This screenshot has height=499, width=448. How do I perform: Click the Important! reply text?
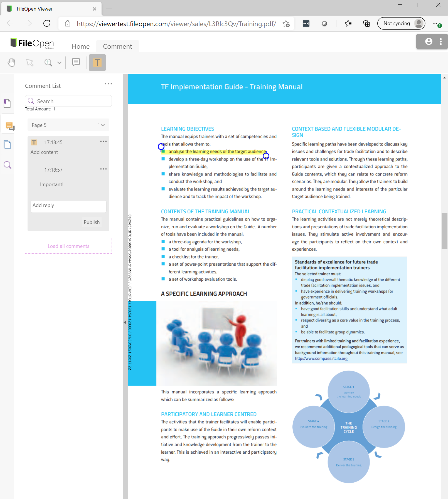point(52,184)
